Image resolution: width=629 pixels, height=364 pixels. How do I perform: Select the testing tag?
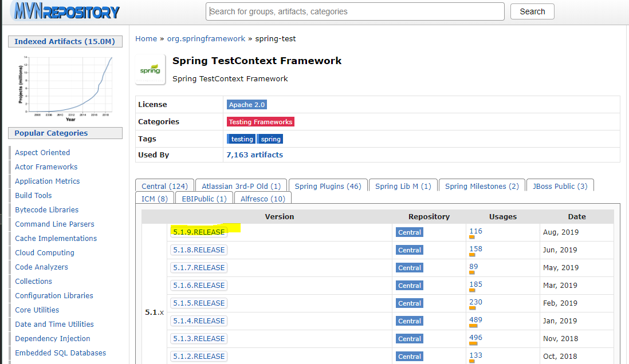[242, 139]
